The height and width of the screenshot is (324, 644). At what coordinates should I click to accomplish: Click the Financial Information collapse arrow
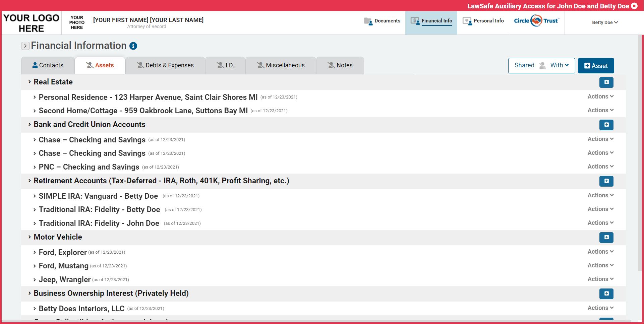coord(25,46)
